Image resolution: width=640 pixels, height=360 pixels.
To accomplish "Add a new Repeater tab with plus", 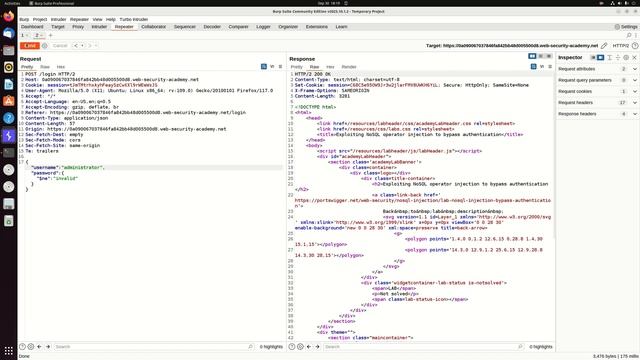I will coord(51,36).
